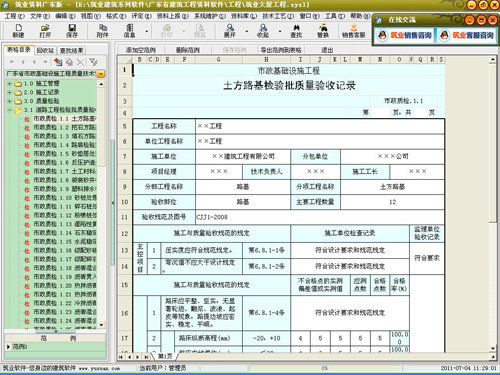Minimize the 在线交流 chat panel
This screenshot has height=375, width=500.
point(470,20)
